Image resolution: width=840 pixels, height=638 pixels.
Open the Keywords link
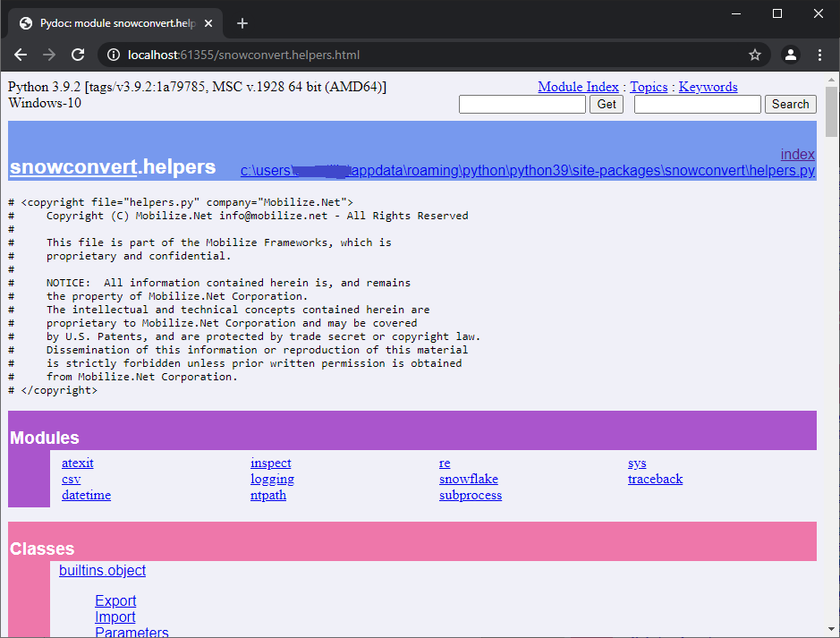(708, 87)
